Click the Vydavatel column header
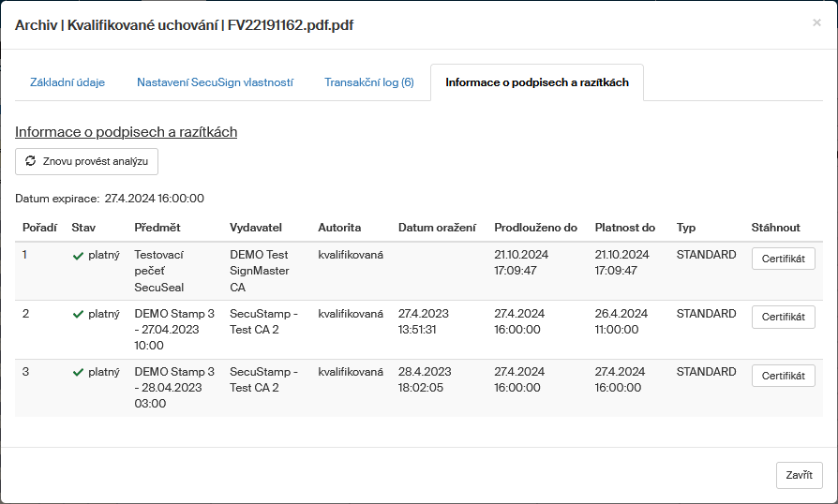The image size is (838, 504). 256,228
